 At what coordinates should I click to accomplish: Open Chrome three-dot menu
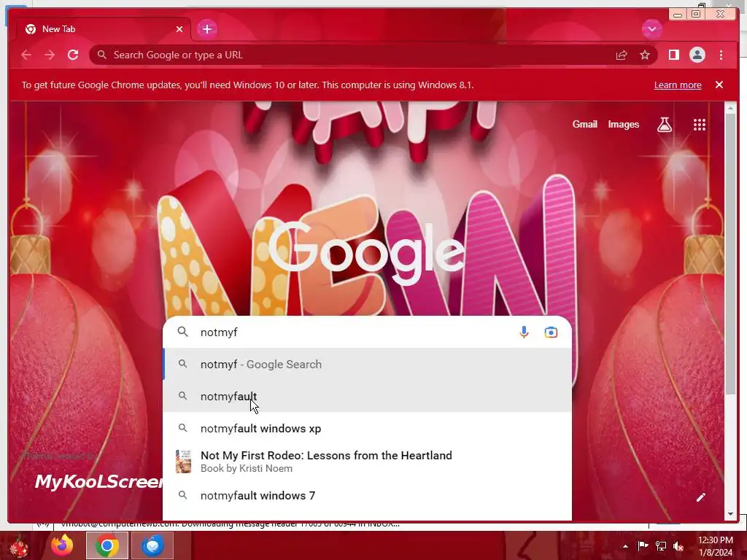(x=721, y=55)
